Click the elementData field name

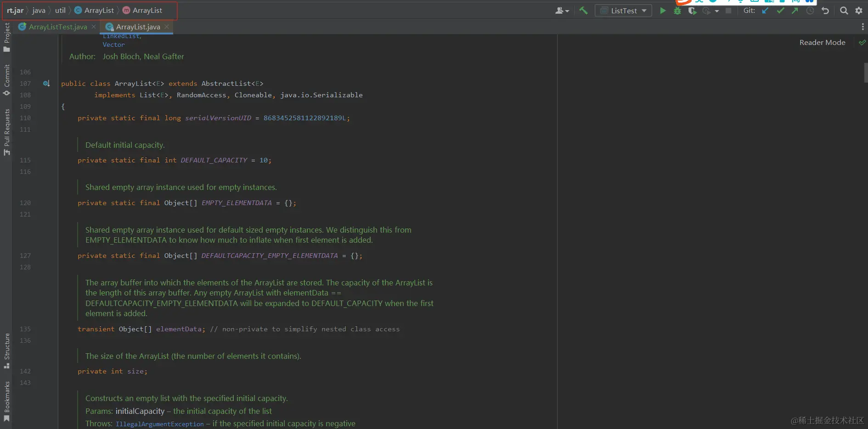tap(179, 329)
